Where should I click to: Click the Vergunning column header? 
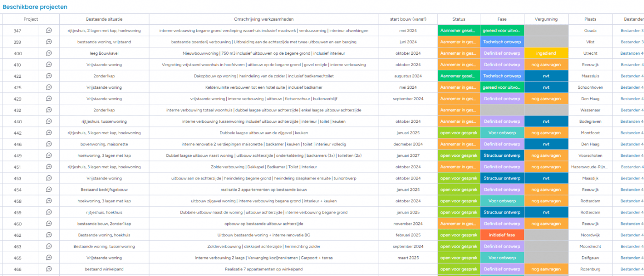point(546,19)
